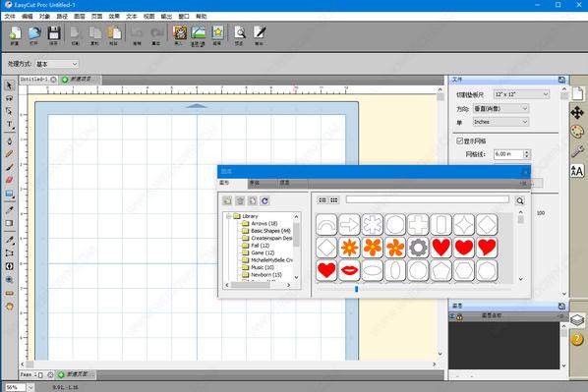Viewport: 588px width, 392px height.
Task: Click the Cut output pen icon
Action: [x=260, y=35]
